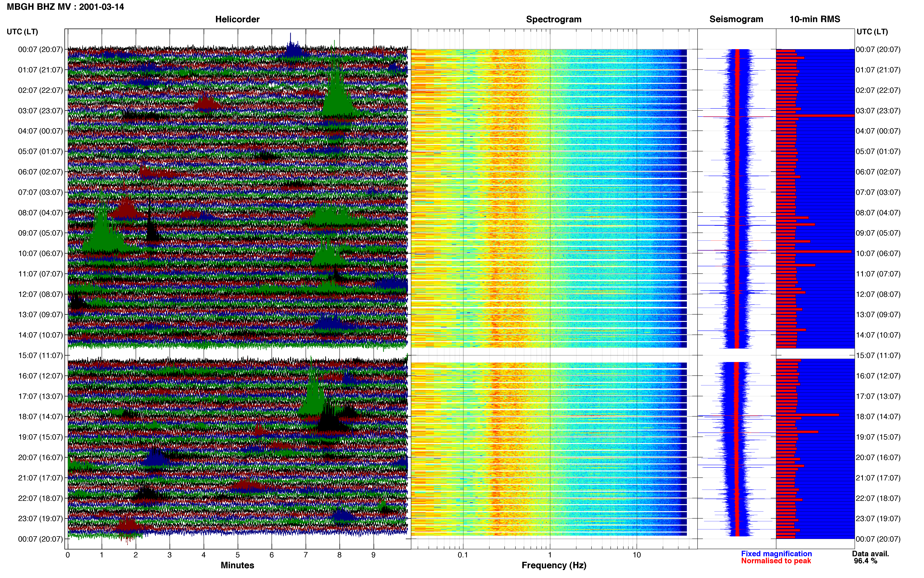Select the 'Spectrogram' panel heading
Viewport: 924px width, 578px height.
point(553,19)
